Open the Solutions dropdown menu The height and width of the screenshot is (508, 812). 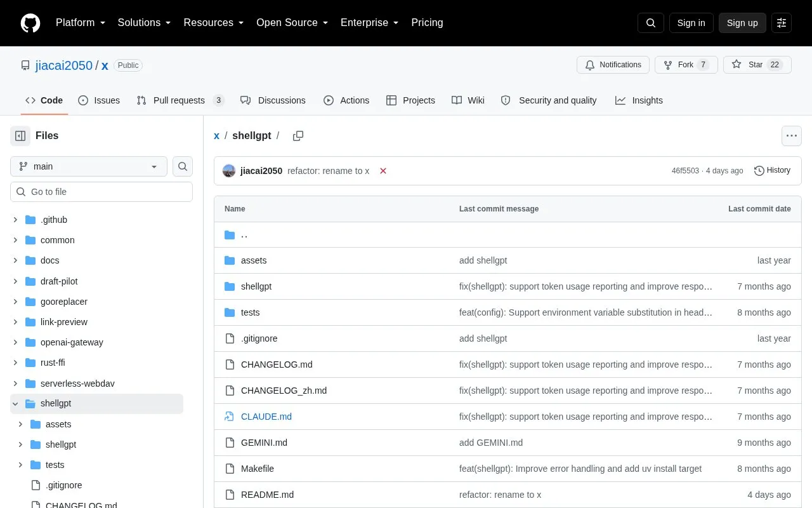tap(145, 23)
